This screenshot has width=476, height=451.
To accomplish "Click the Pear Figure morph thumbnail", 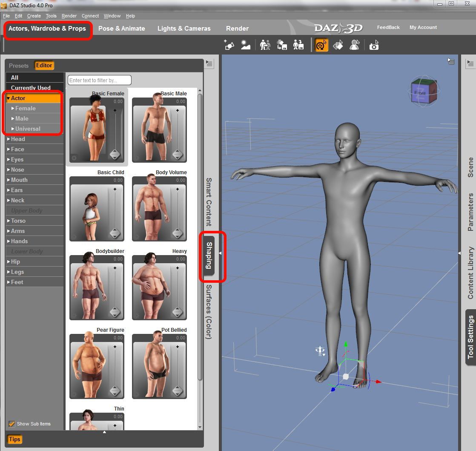I will 90,366.
